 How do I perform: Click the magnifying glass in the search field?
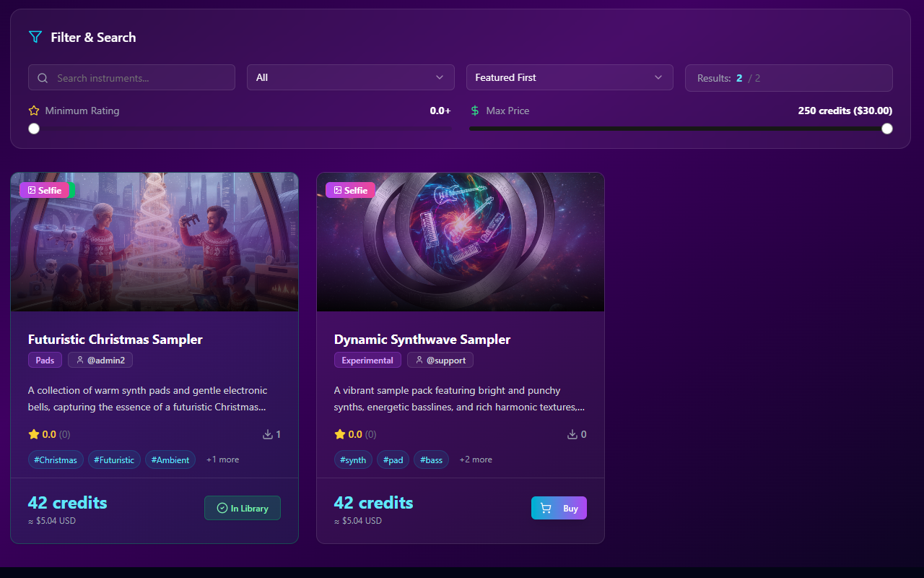43,77
